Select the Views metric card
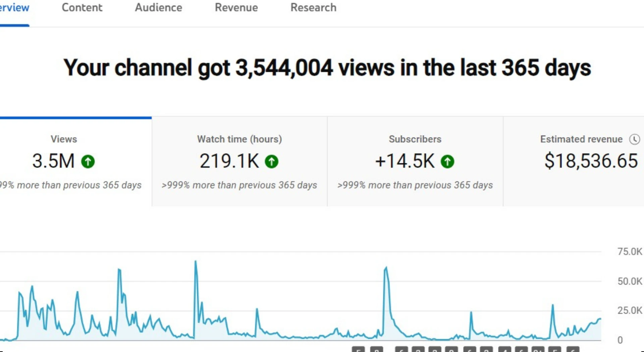This screenshot has height=352, width=644. tap(75, 162)
